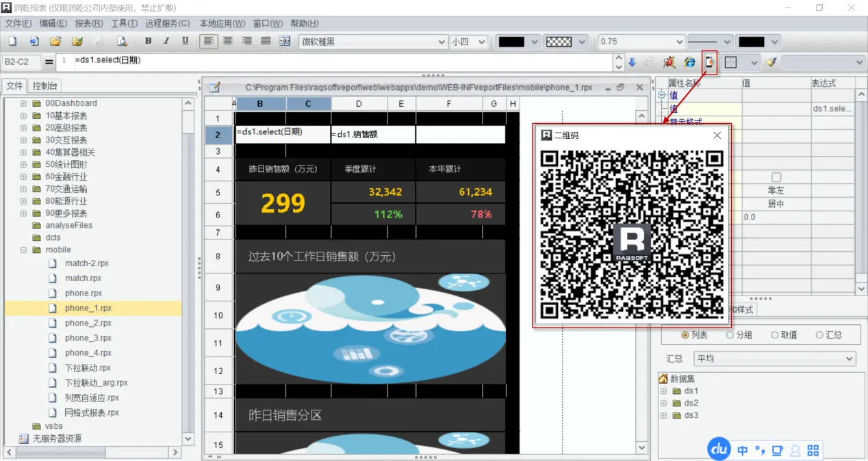Viewport: 868px width, 461px height.
Task: Select the match-2.rpx file
Action: click(87, 263)
